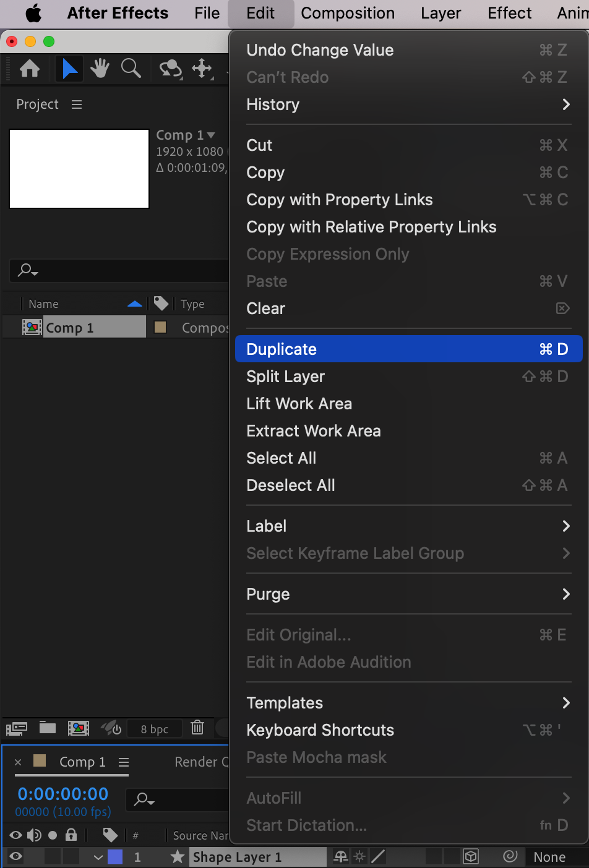The width and height of the screenshot is (589, 868).
Task: Click the Home icon
Action: pos(30,68)
